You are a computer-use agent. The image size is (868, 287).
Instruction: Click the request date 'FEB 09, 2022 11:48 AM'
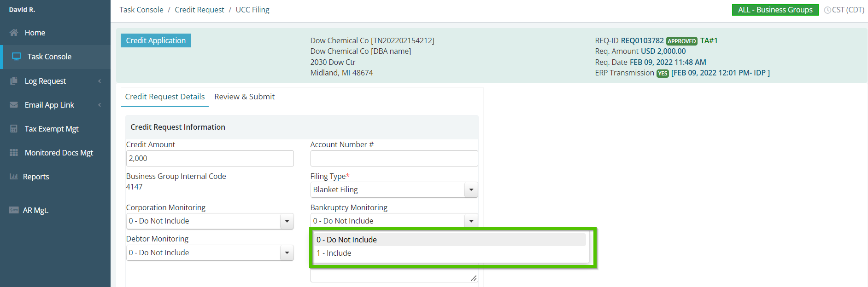(x=668, y=62)
